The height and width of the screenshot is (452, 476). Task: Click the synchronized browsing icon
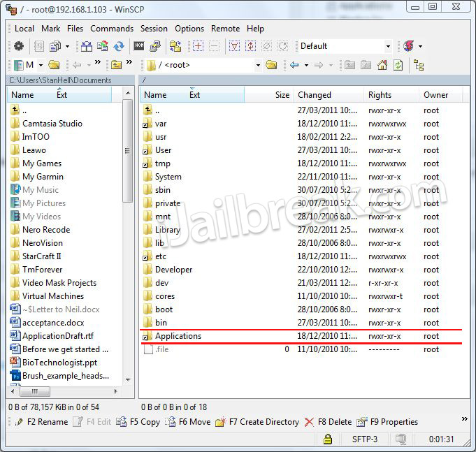coord(175,46)
